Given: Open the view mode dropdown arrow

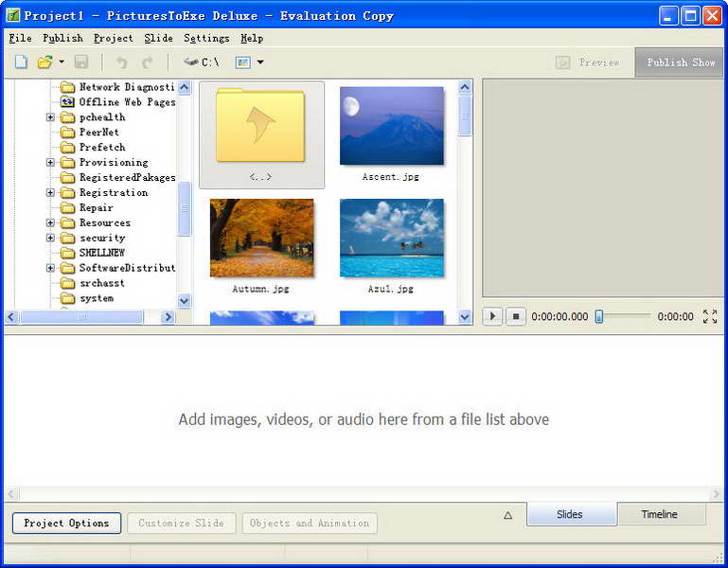Looking at the screenshot, I should click(x=260, y=62).
